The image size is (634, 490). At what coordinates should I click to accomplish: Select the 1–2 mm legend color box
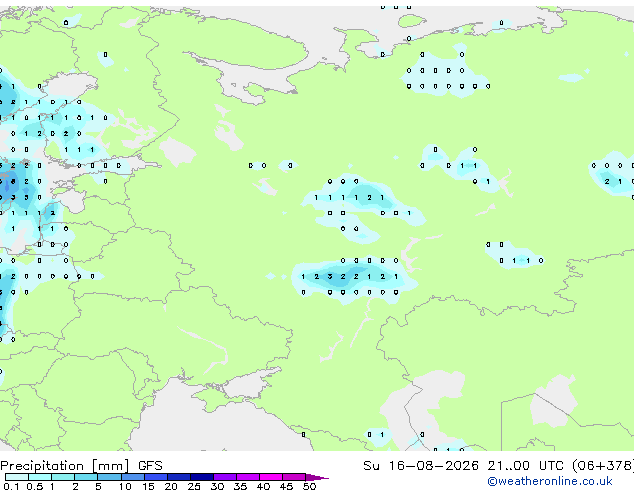(63, 477)
